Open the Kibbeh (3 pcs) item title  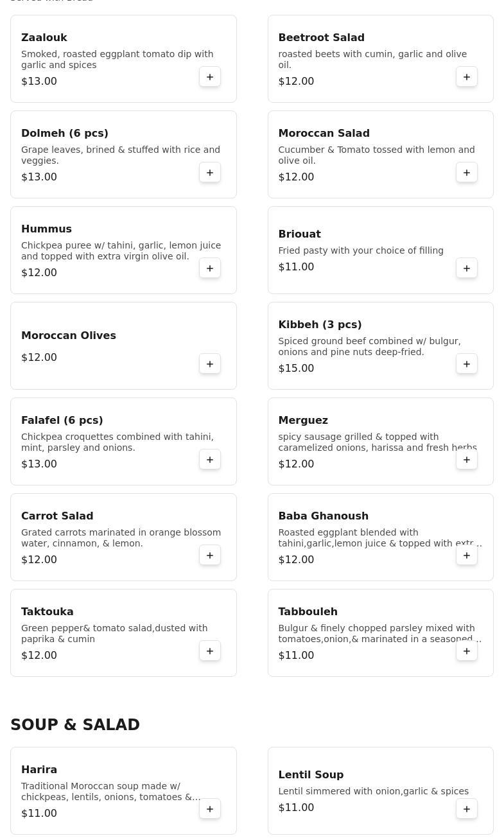[320, 325]
